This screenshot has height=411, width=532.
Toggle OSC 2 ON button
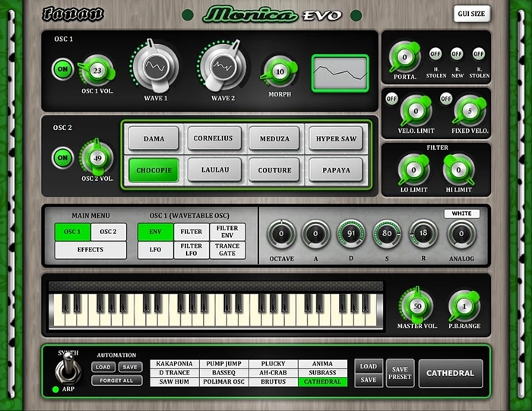(62, 158)
